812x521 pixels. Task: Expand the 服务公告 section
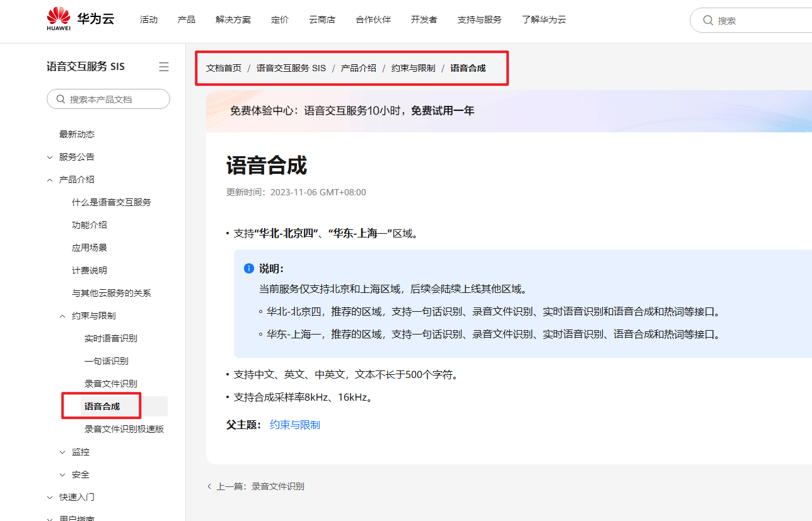coord(50,157)
